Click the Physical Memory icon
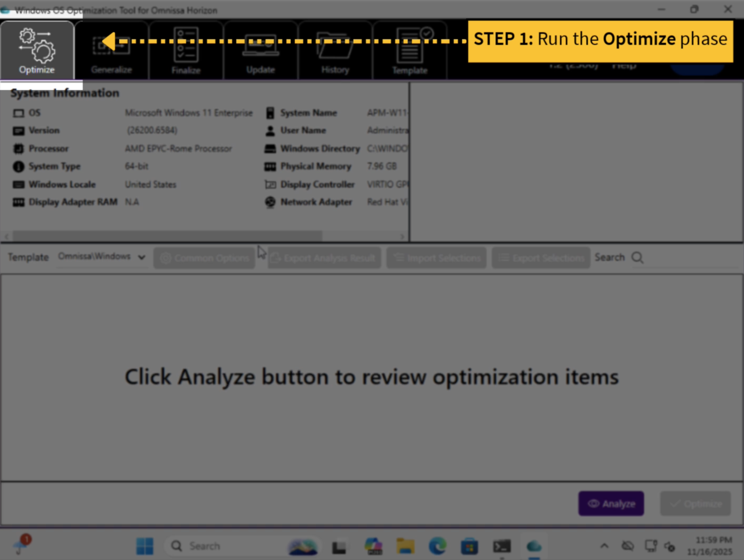This screenshot has height=560, width=744. [270, 167]
